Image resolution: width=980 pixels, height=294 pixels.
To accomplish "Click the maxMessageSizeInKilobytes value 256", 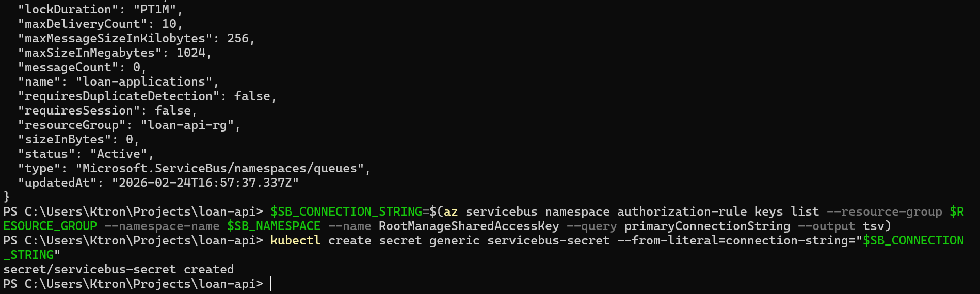I will click(x=237, y=38).
